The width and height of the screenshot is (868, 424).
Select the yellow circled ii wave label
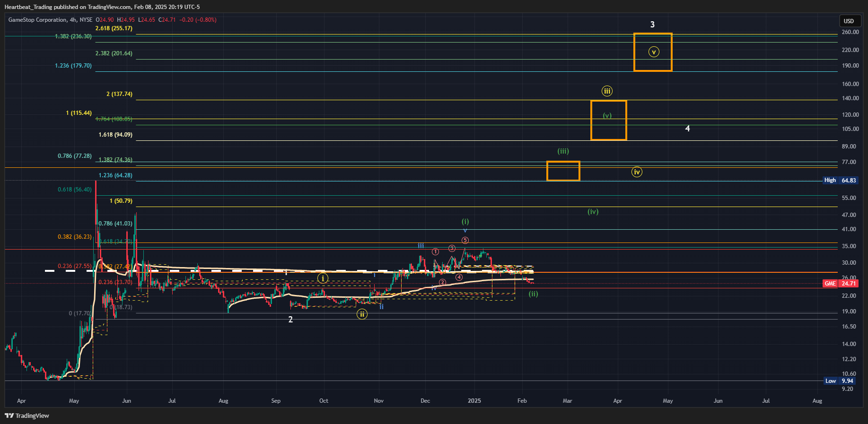[362, 314]
